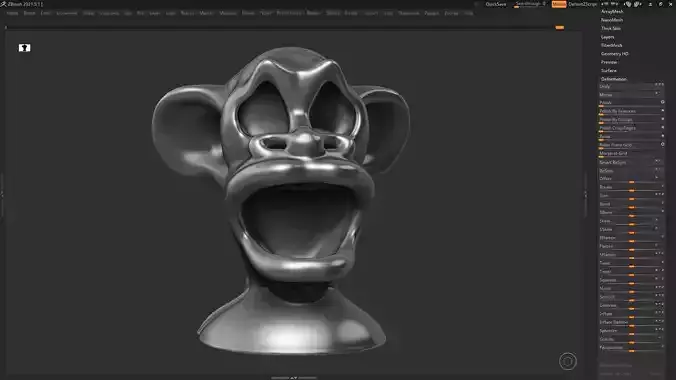
Task: Expand the Surface subpalette
Action: point(609,71)
